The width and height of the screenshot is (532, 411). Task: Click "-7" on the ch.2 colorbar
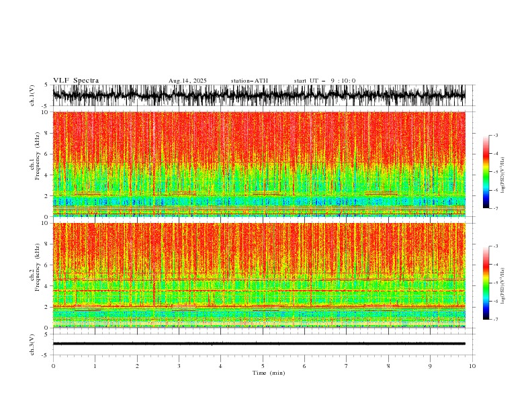coord(495,320)
